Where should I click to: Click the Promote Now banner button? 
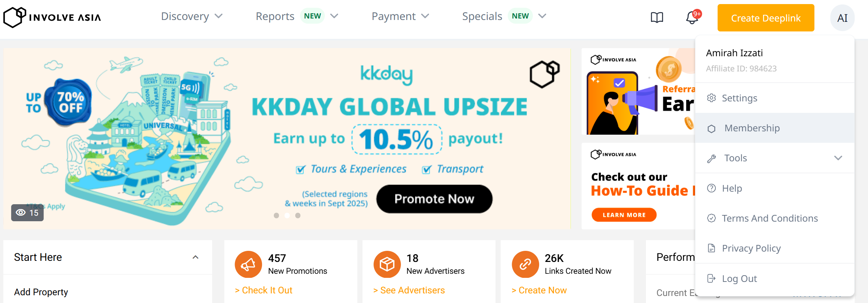434,199
